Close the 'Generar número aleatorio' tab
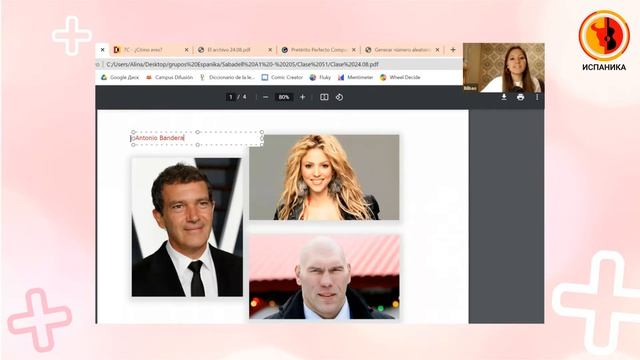This screenshot has width=640, height=360. pyautogui.click(x=438, y=50)
